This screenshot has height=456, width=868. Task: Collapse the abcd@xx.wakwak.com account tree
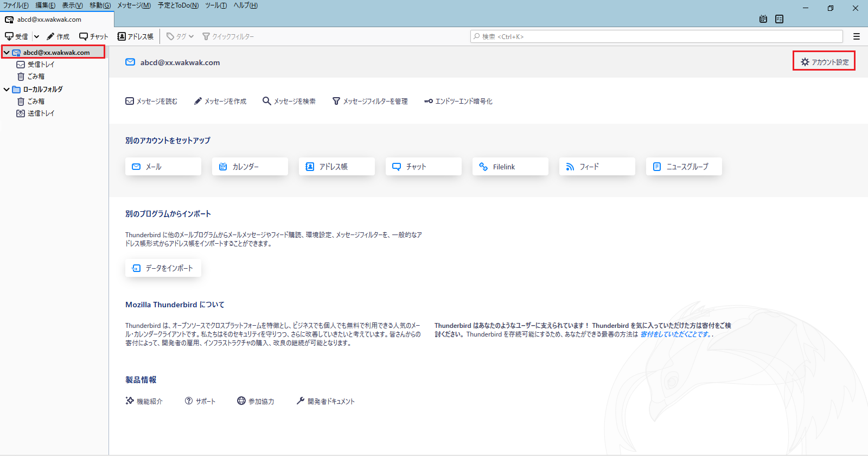tap(7, 53)
